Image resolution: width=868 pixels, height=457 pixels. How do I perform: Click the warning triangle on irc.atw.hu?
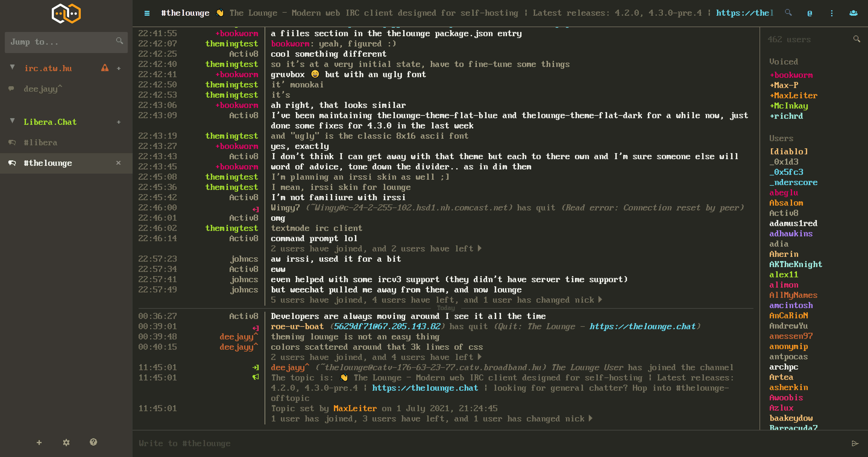coord(105,68)
